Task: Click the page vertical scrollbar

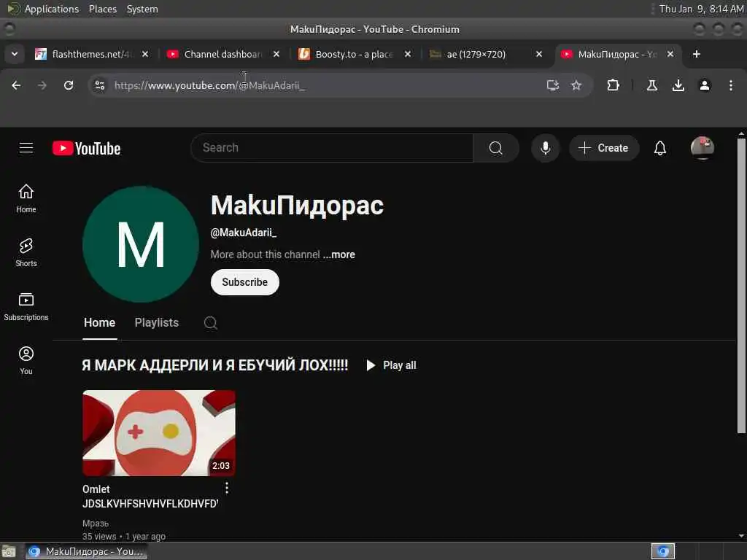Action: [x=741, y=286]
